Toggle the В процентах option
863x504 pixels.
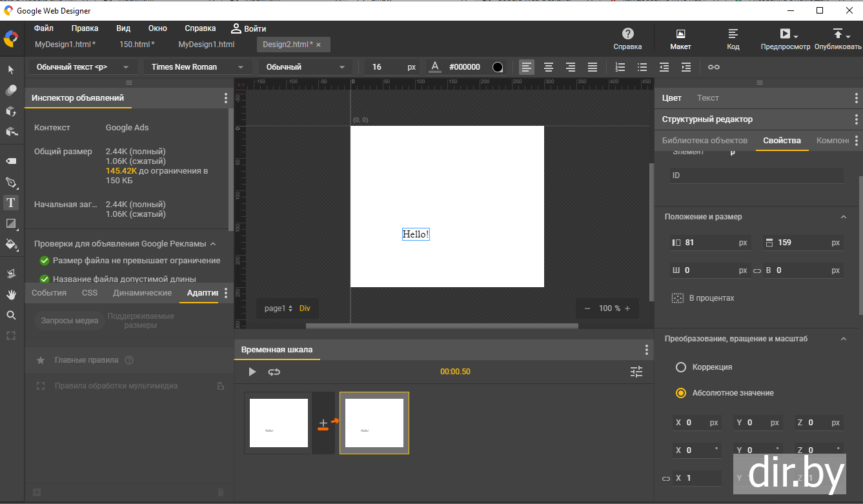[x=678, y=298]
